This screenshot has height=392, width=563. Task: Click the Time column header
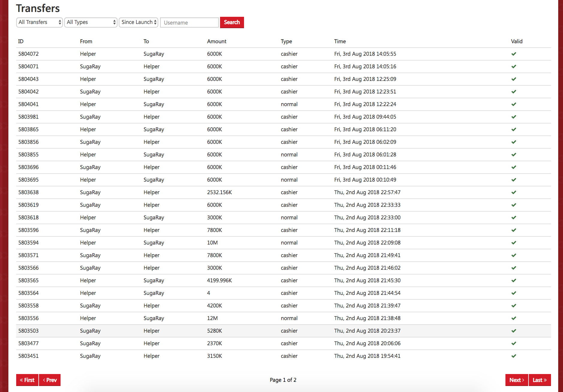[340, 41]
